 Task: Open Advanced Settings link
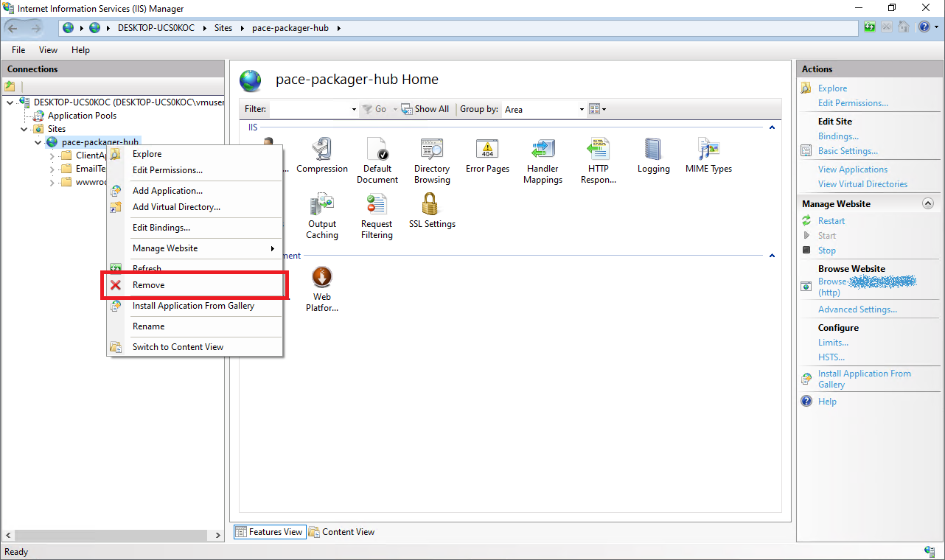(x=857, y=309)
